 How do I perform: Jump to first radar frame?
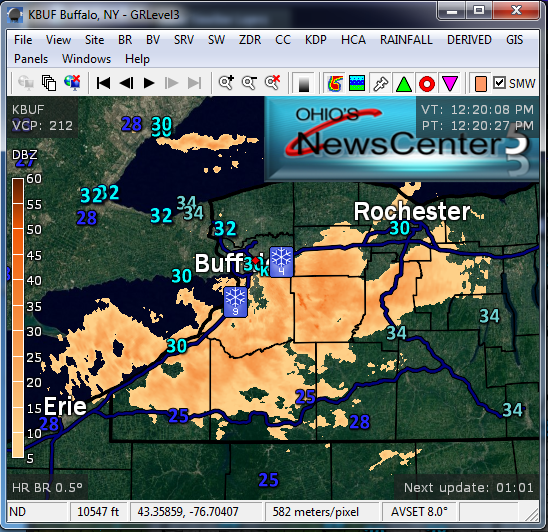coord(103,83)
